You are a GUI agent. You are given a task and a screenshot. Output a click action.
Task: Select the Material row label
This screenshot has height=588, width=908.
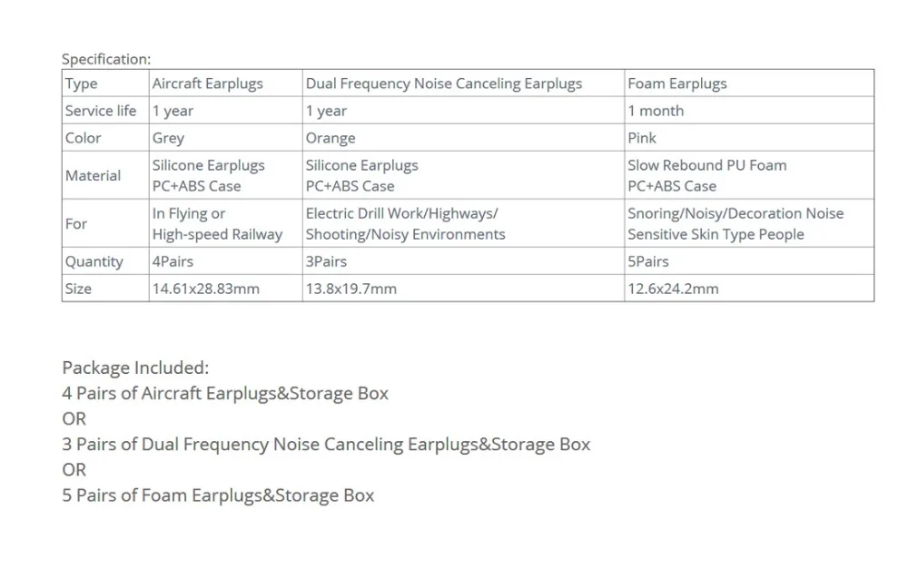click(x=105, y=175)
